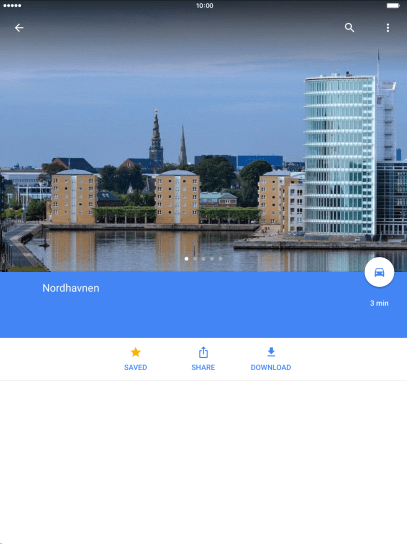407x544 pixels.
Task: Tap the share arrow-box icon
Action: (203, 352)
